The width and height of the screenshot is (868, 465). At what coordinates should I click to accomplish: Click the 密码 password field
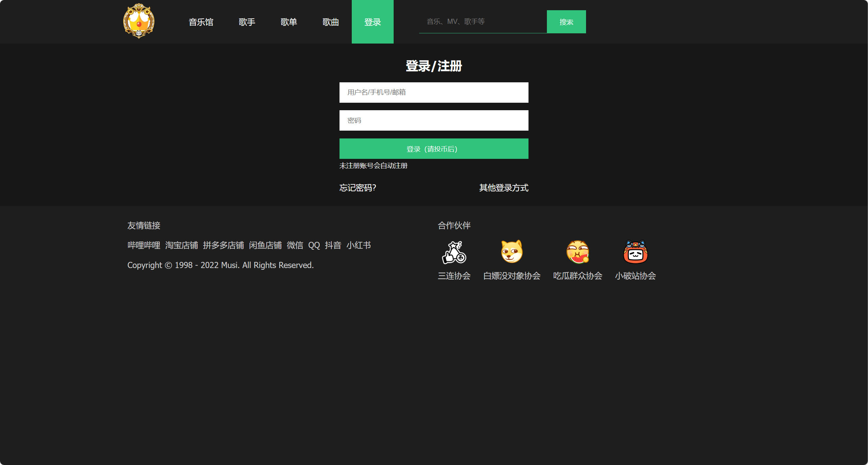tap(433, 120)
